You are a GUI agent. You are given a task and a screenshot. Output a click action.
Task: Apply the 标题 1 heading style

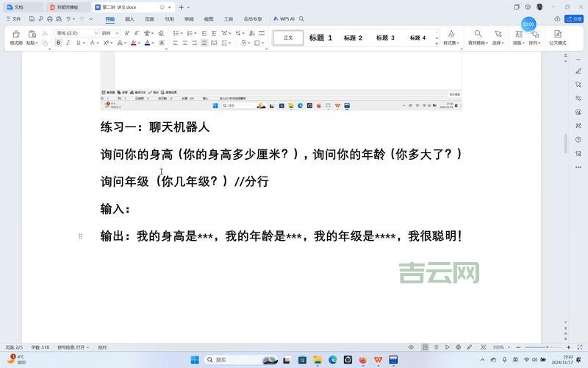point(320,38)
